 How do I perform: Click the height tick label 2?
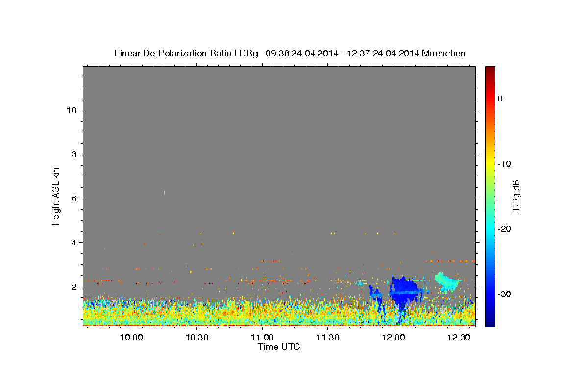pos(74,286)
